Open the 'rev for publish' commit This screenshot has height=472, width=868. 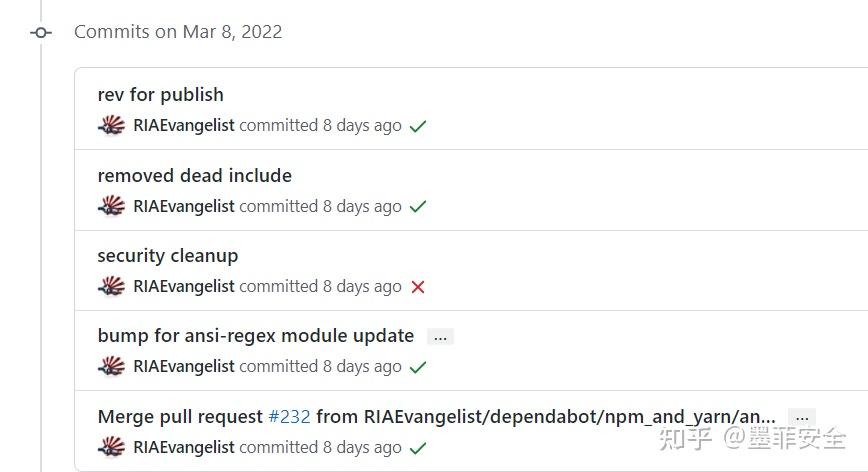(160, 95)
